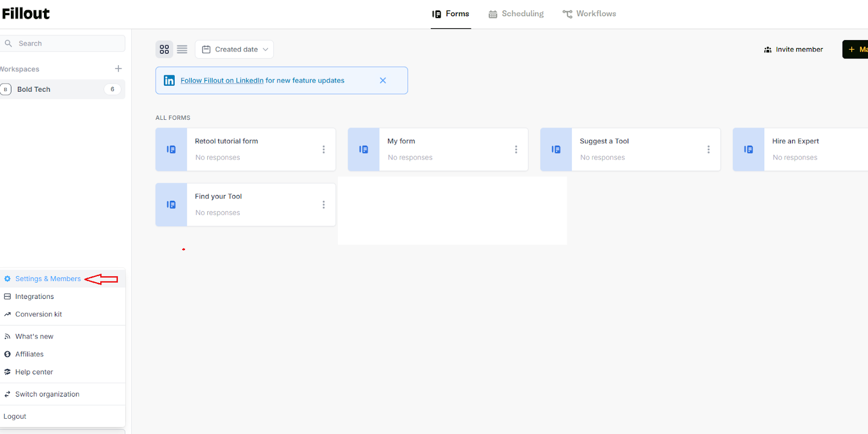Click the Search input field
Image resolution: width=868 pixels, height=434 pixels.
[62, 43]
